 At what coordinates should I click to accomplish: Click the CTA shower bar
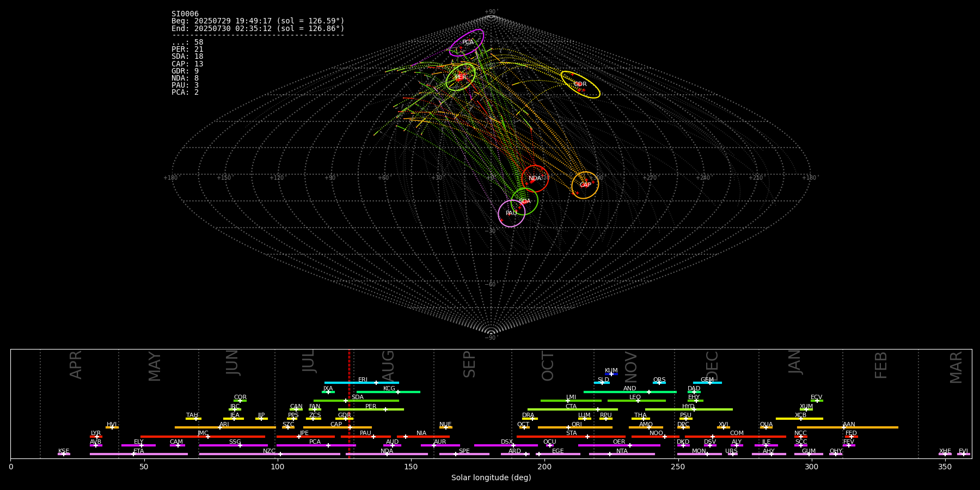tap(573, 409)
